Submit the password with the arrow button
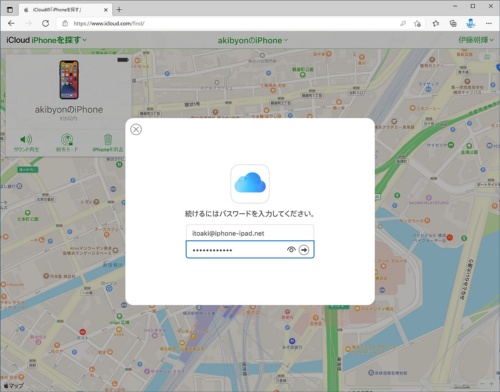 click(304, 250)
